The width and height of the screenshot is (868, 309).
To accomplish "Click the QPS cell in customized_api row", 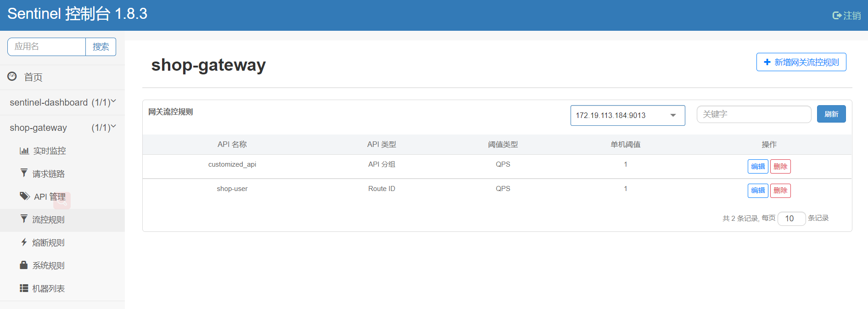I will pyautogui.click(x=503, y=164).
